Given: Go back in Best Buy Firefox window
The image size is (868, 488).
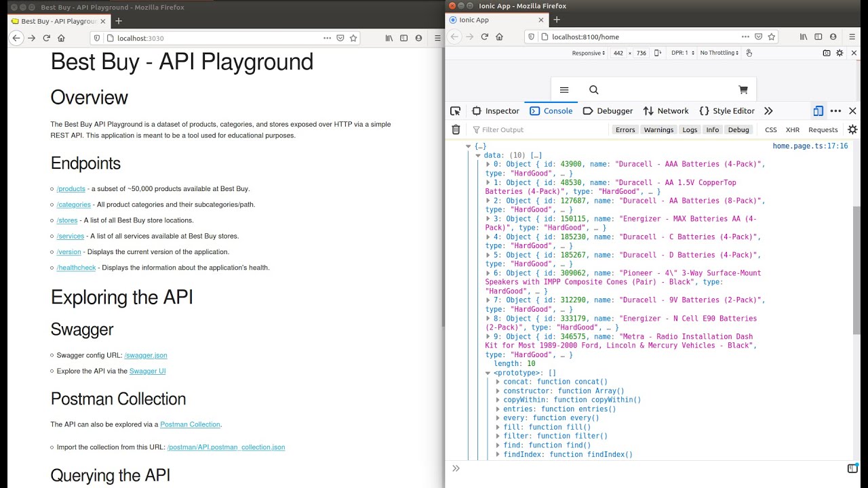Looking at the screenshot, I should pyautogui.click(x=16, y=38).
